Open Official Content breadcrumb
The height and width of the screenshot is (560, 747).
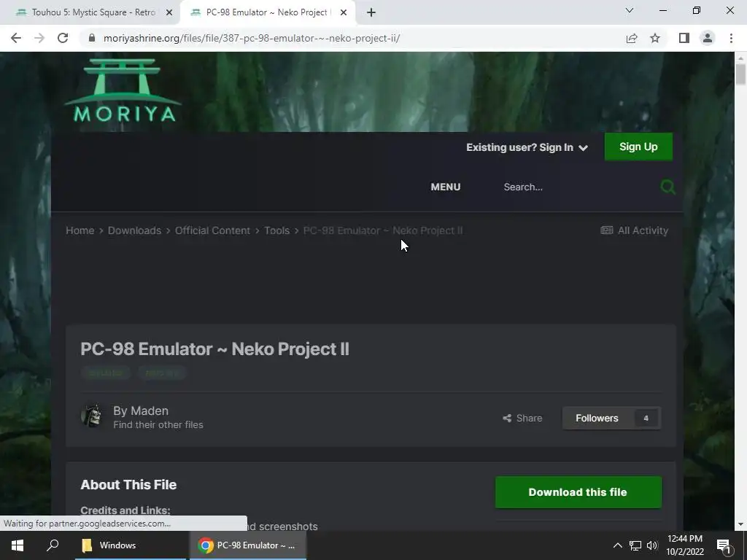tap(212, 230)
